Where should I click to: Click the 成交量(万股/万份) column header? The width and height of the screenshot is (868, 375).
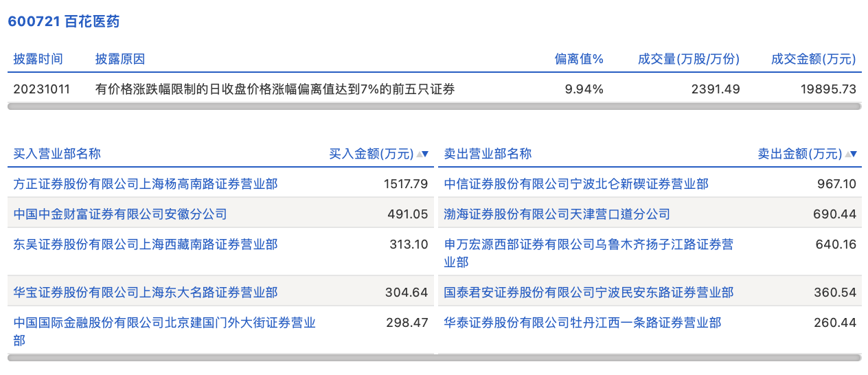pos(689,59)
